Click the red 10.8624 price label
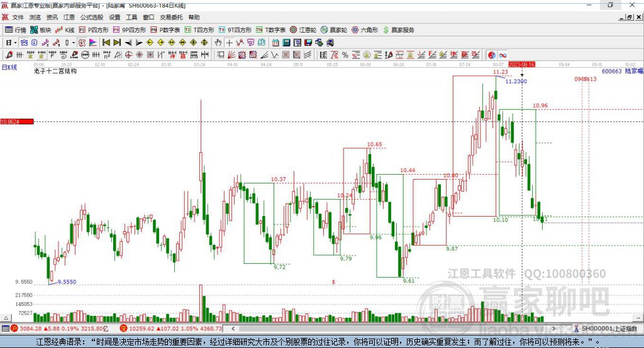644x348 pixels. pyautogui.click(x=17, y=121)
